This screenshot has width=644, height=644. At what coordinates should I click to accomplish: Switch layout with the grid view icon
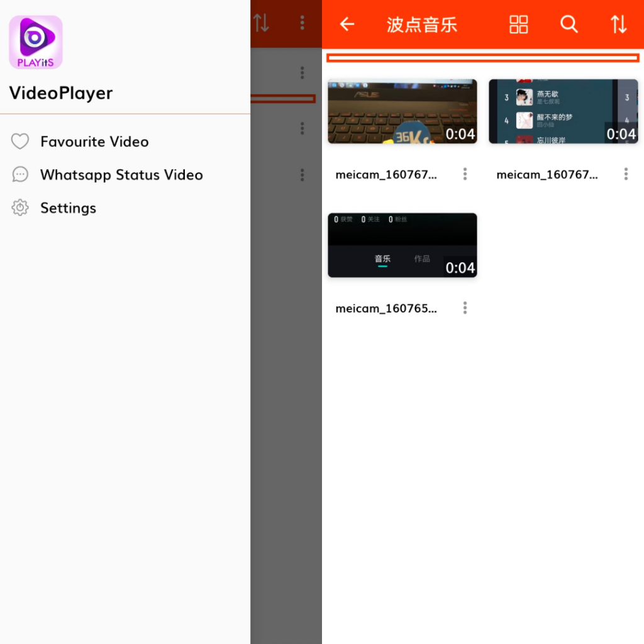click(518, 25)
